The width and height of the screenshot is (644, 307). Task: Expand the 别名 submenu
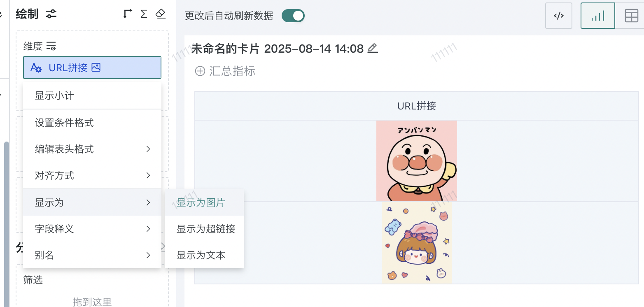(92, 256)
